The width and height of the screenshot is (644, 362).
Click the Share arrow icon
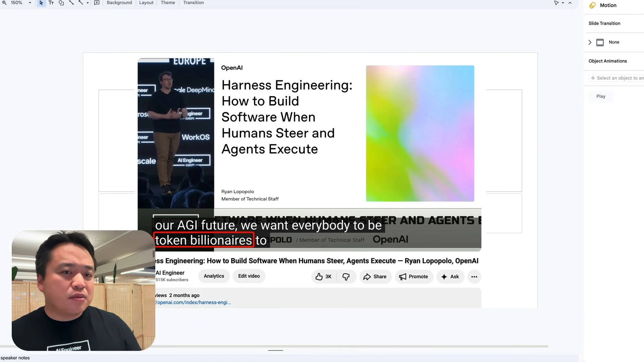click(x=367, y=277)
